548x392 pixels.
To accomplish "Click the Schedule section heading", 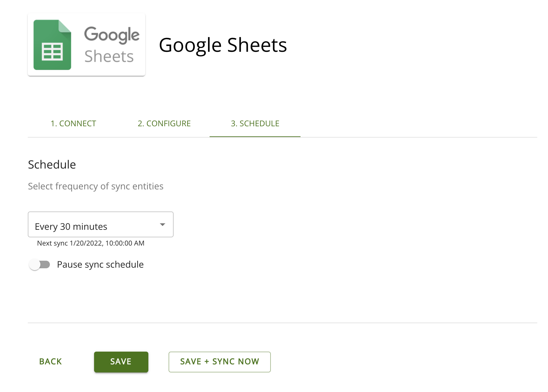I will click(x=52, y=164).
